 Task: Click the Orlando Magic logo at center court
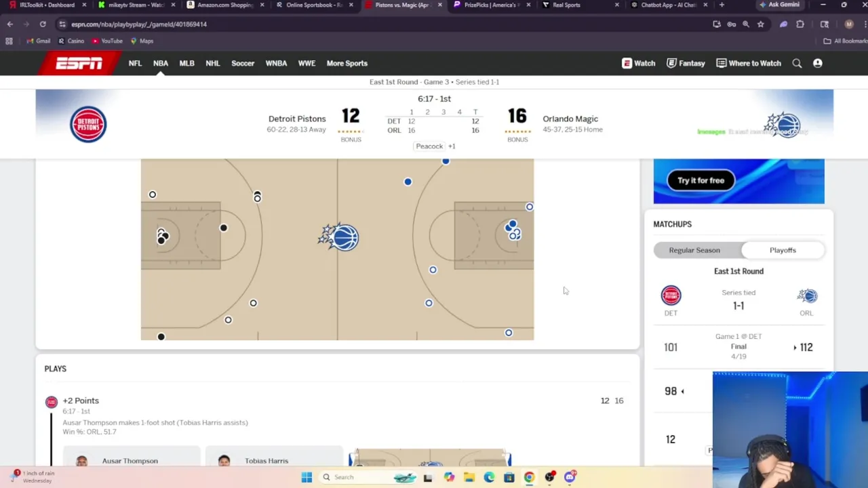[339, 237]
